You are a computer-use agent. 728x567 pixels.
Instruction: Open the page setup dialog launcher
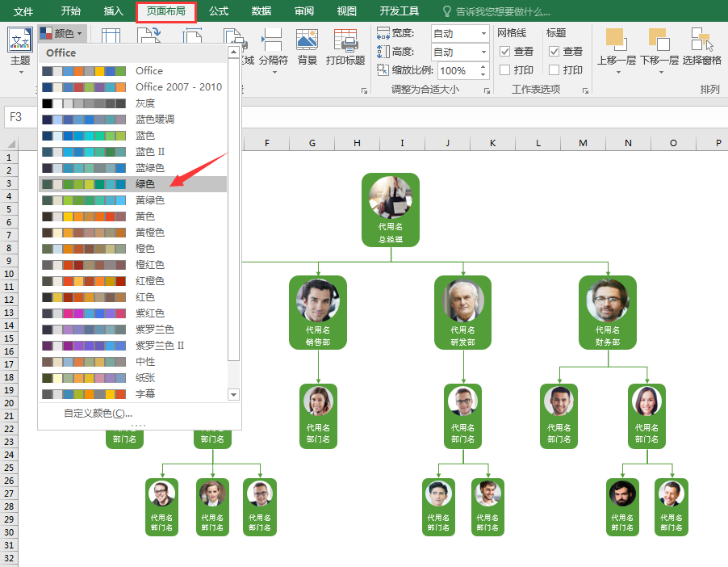pyautogui.click(x=365, y=90)
